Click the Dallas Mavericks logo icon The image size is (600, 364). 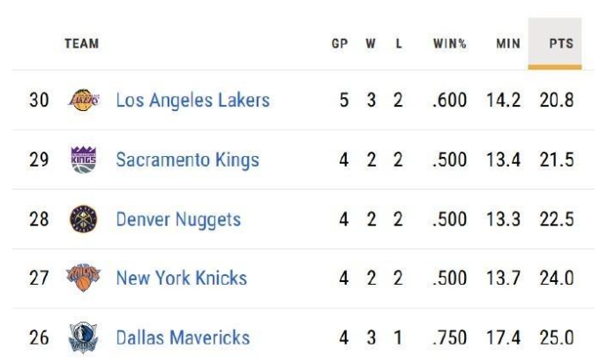click(84, 338)
